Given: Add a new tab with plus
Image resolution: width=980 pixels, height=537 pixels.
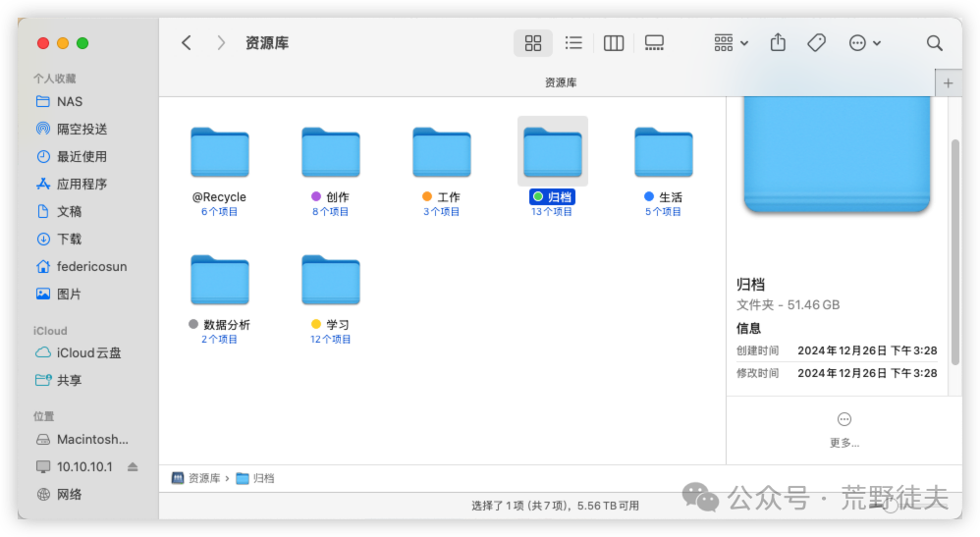Looking at the screenshot, I should tap(949, 83).
